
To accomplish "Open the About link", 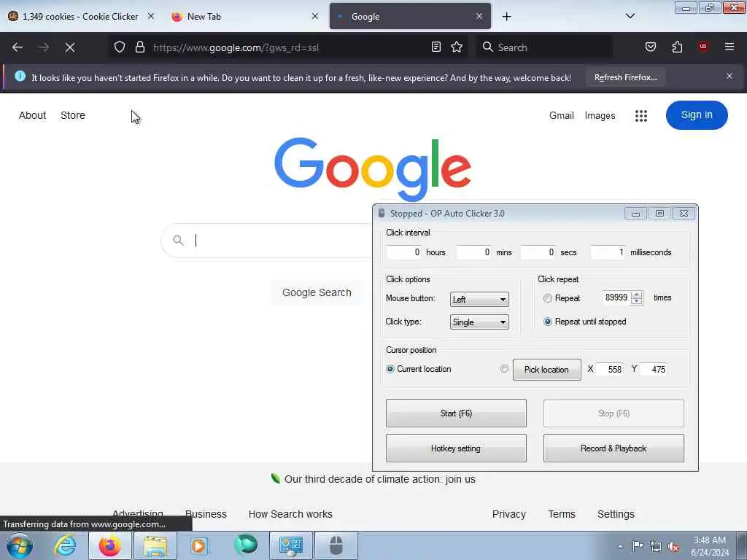I will (x=32, y=116).
